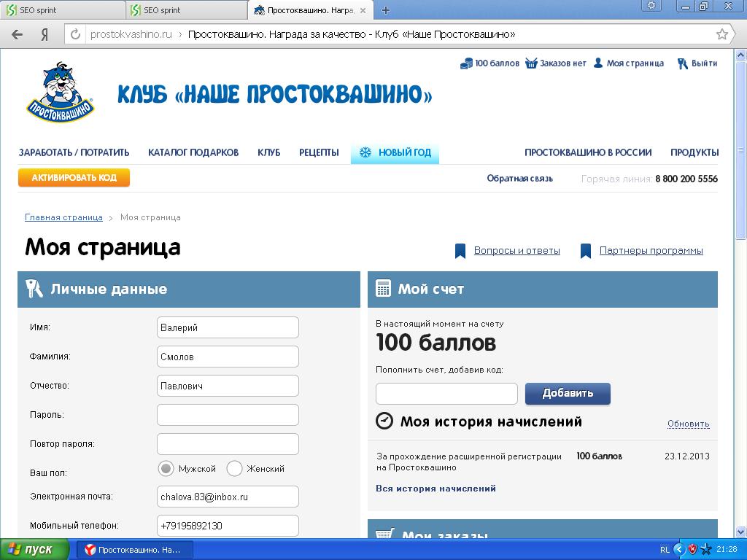
Task: Click the Добавить button
Action: [568, 393]
